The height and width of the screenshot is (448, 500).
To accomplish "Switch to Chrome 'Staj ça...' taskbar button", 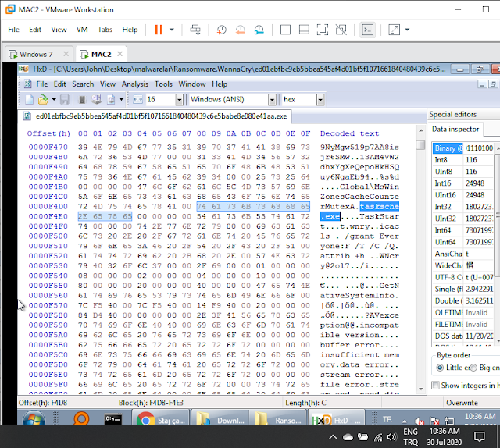I will [160, 418].
